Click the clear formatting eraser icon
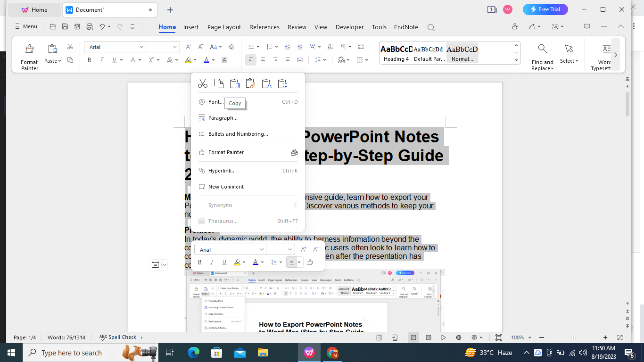The width and height of the screenshot is (644, 362). [x=231, y=47]
